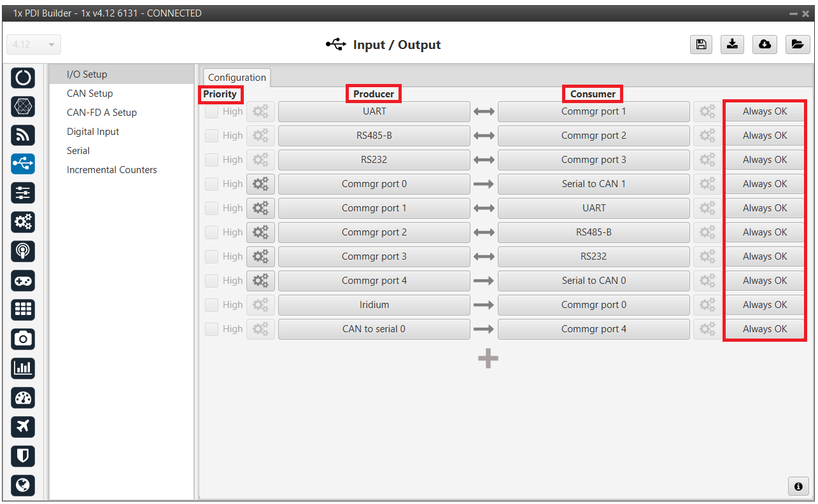
Task: Click Always OK on the first UART row
Action: pyautogui.click(x=765, y=111)
